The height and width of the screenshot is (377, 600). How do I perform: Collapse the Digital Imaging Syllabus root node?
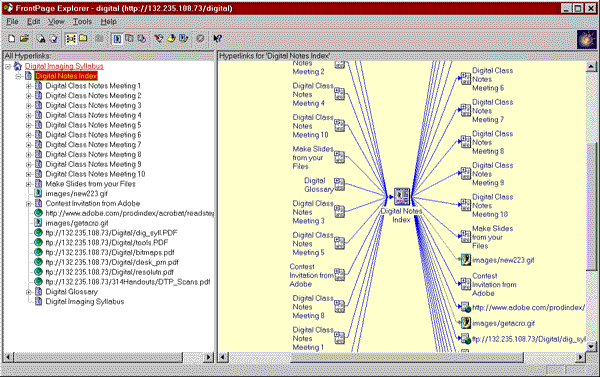point(8,67)
